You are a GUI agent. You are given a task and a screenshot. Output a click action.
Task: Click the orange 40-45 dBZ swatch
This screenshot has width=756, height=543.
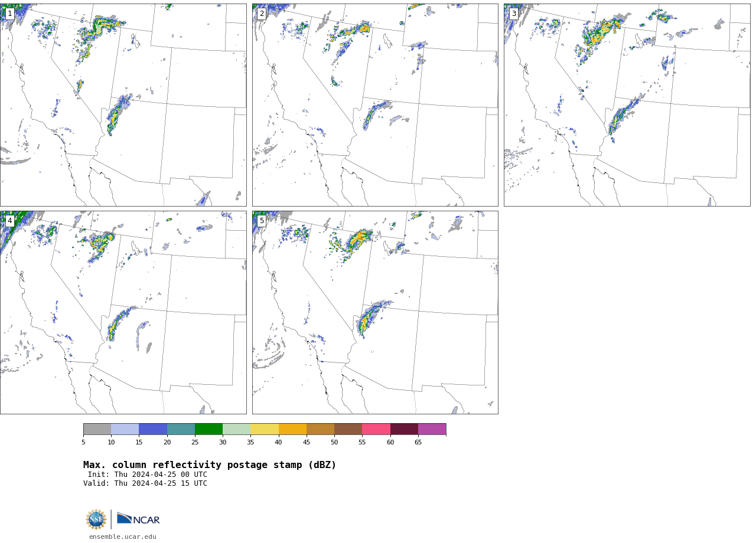[292, 429]
